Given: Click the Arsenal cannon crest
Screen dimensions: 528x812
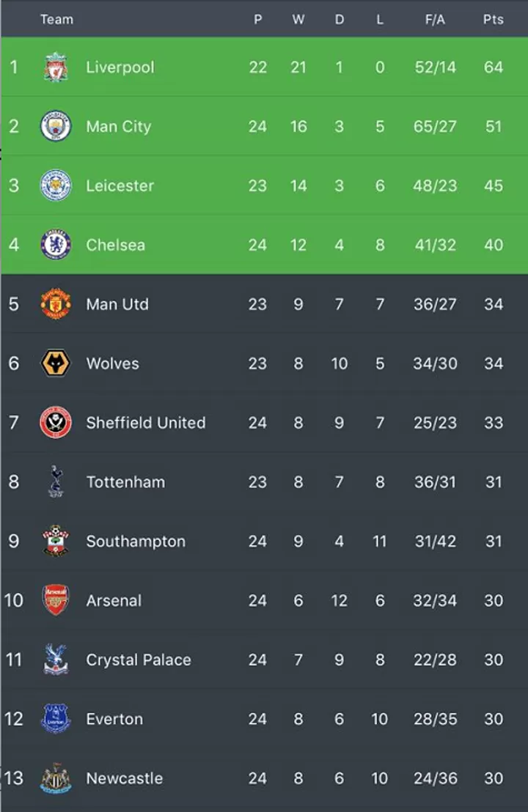Looking at the screenshot, I should coord(56,600).
